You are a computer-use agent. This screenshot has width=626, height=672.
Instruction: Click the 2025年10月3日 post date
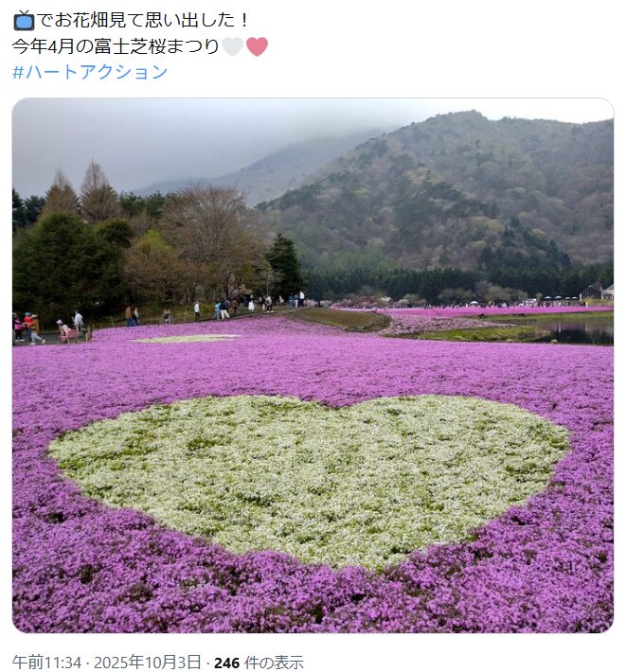coord(148,663)
